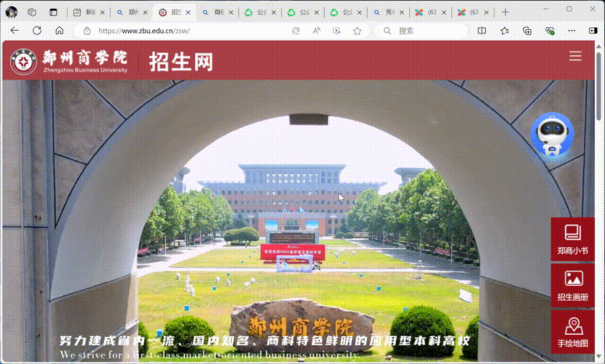Open the split screen view
The width and height of the screenshot is (605, 364).
[482, 31]
